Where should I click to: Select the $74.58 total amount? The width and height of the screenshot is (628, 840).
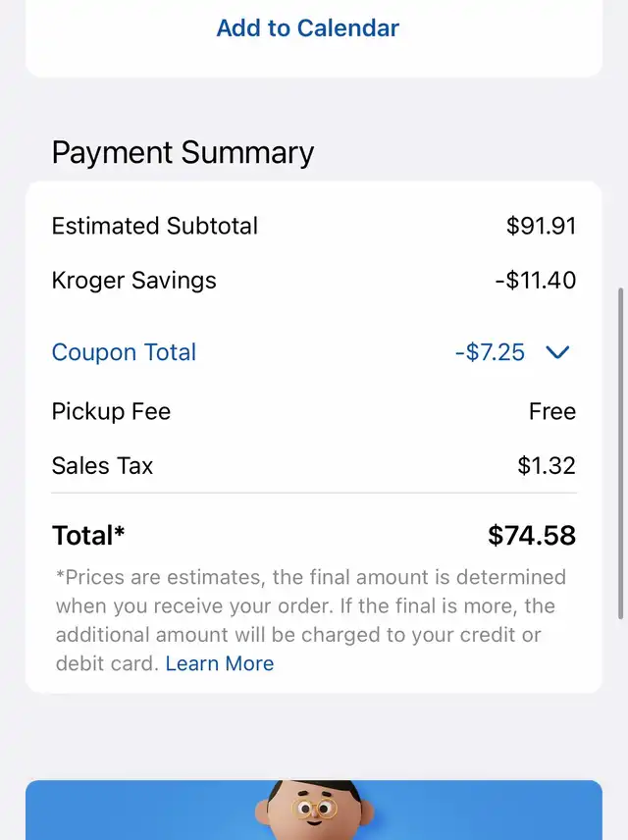click(x=532, y=536)
